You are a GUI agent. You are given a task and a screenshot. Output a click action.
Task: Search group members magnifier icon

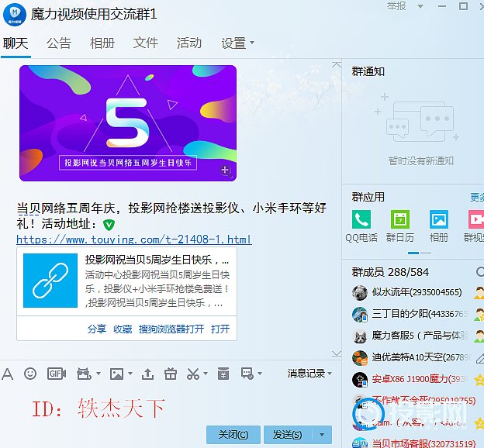(479, 272)
